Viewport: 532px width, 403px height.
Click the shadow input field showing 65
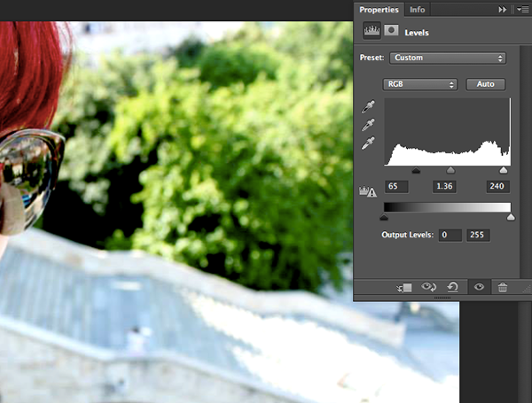point(398,187)
